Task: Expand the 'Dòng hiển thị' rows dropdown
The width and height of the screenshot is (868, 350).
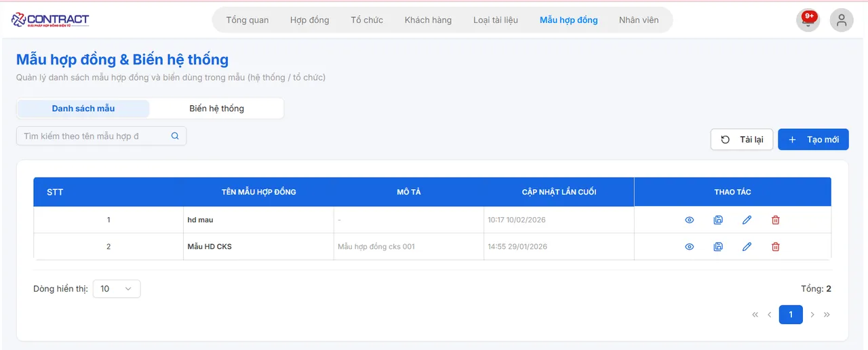Action: click(117, 289)
